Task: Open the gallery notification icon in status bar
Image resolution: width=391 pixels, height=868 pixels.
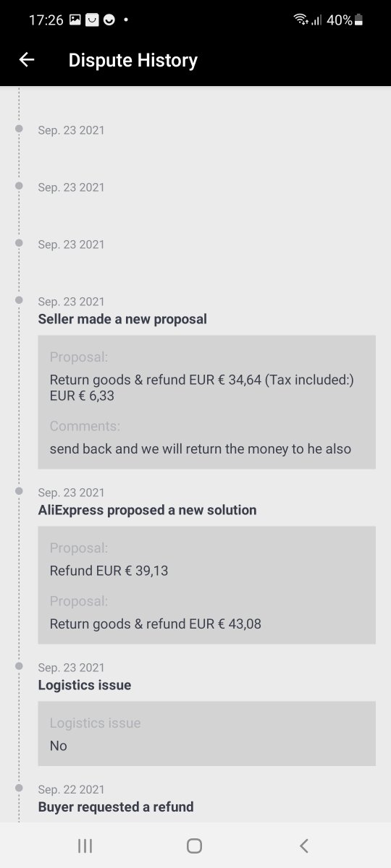Action: pyautogui.click(x=75, y=20)
